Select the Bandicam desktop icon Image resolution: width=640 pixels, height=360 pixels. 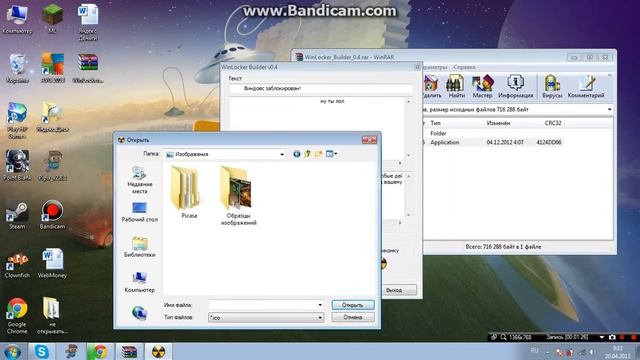click(x=52, y=215)
